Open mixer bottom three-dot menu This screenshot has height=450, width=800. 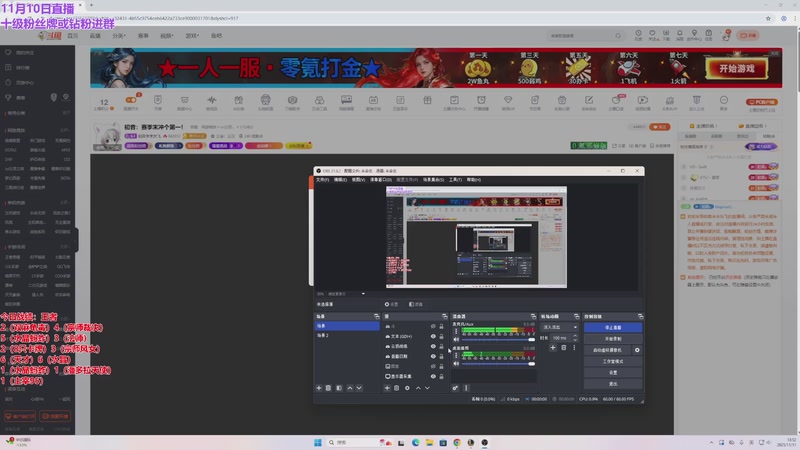[466, 388]
